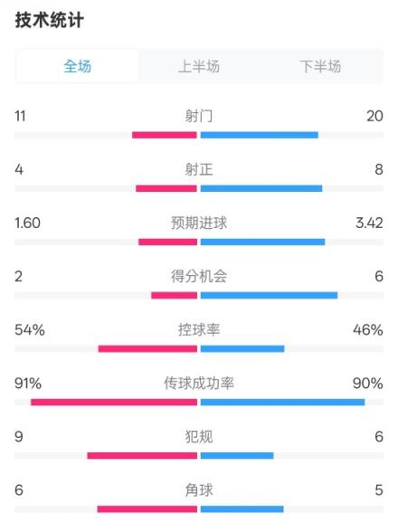Image resolution: width=398 pixels, height=532 pixels.
Task: Switch to the 全场 tab
Action: click(77, 66)
